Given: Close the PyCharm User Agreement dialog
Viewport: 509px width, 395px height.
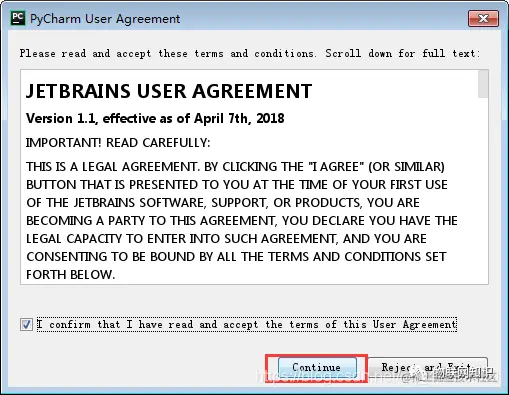Looking at the screenshot, I should [483, 18].
